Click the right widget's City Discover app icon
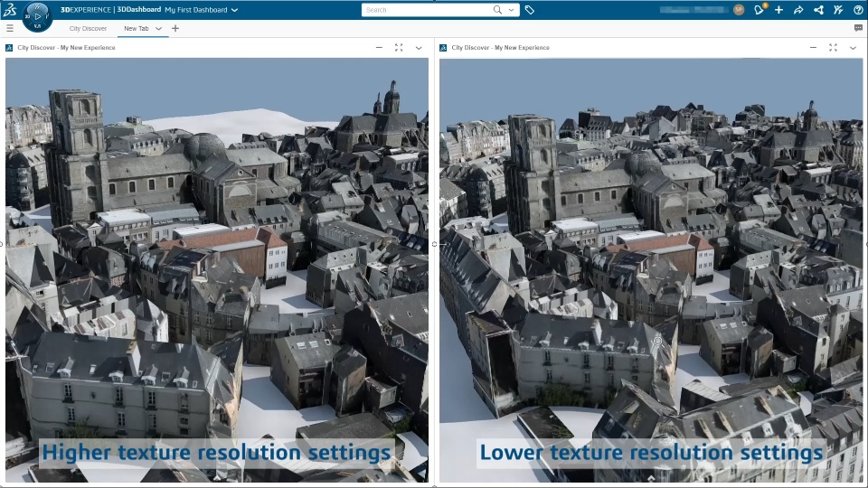868x488 pixels. [443, 48]
